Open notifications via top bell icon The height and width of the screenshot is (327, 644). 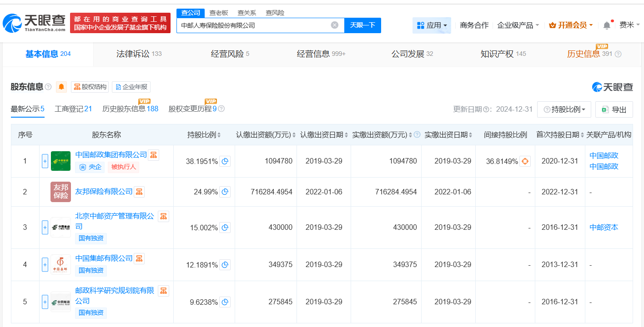tap(606, 25)
